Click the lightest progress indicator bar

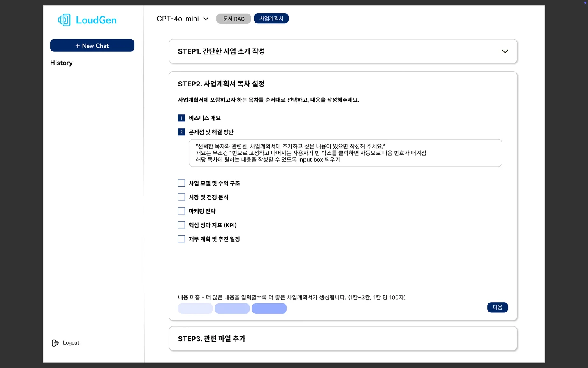click(195, 308)
